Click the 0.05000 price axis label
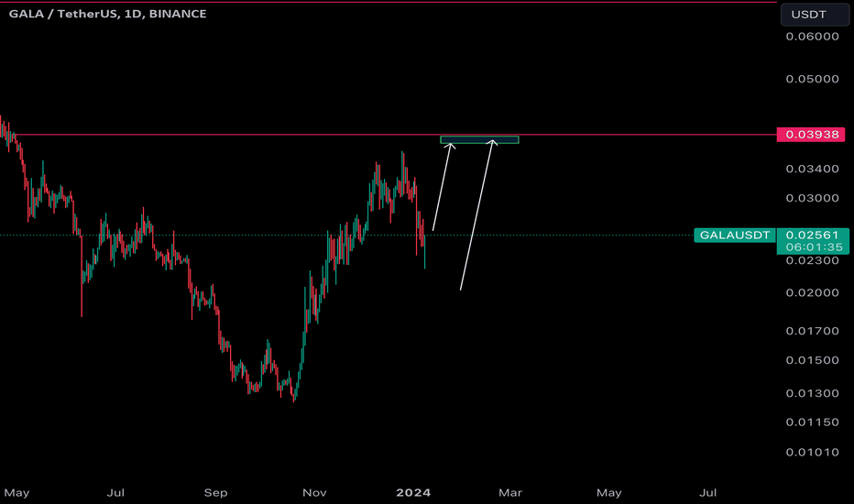Image resolution: width=854 pixels, height=504 pixels. click(x=812, y=79)
